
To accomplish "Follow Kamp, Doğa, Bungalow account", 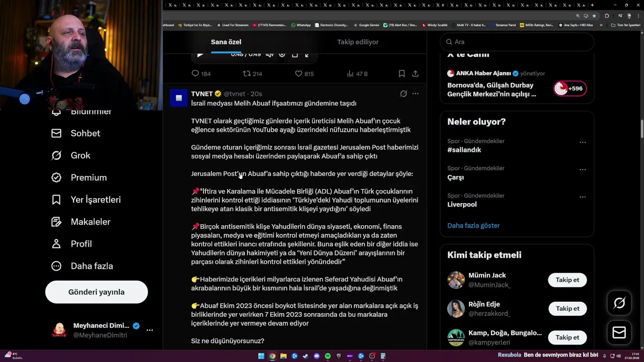I will [567, 337].
